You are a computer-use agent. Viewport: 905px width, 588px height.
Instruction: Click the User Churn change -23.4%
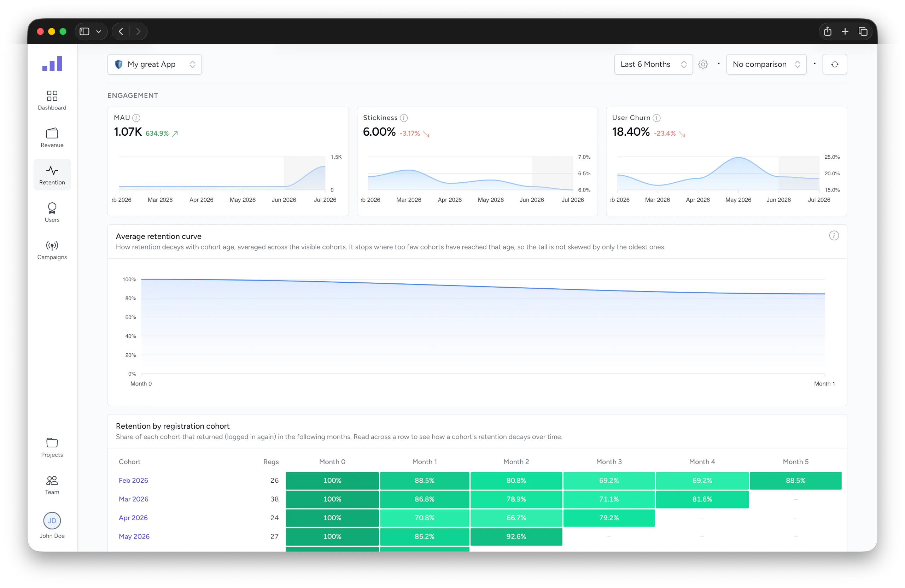(665, 134)
